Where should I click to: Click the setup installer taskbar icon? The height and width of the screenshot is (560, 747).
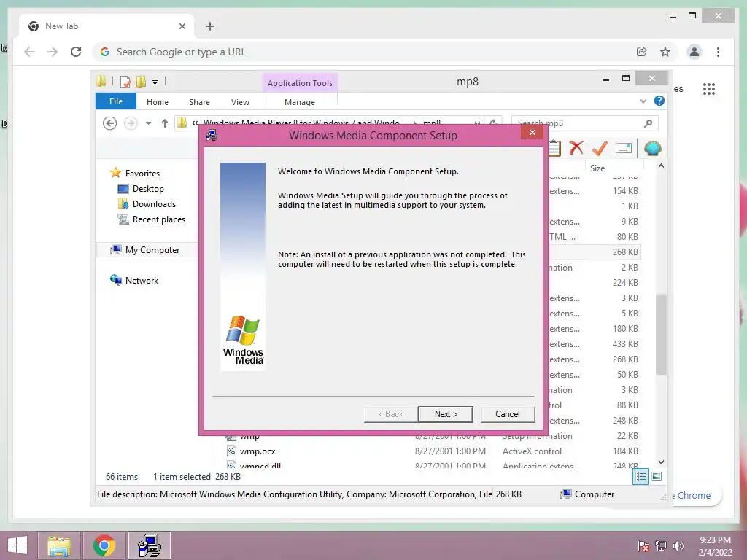point(149,545)
